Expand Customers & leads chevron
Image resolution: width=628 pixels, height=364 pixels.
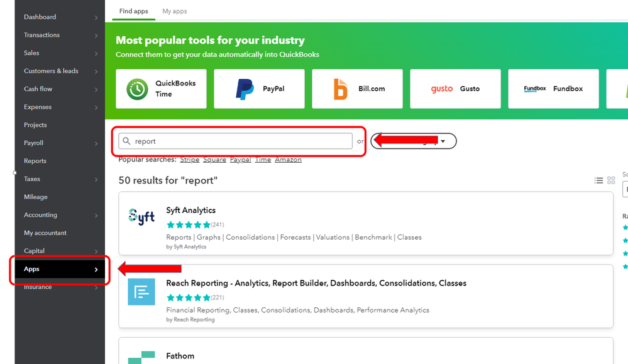point(96,71)
